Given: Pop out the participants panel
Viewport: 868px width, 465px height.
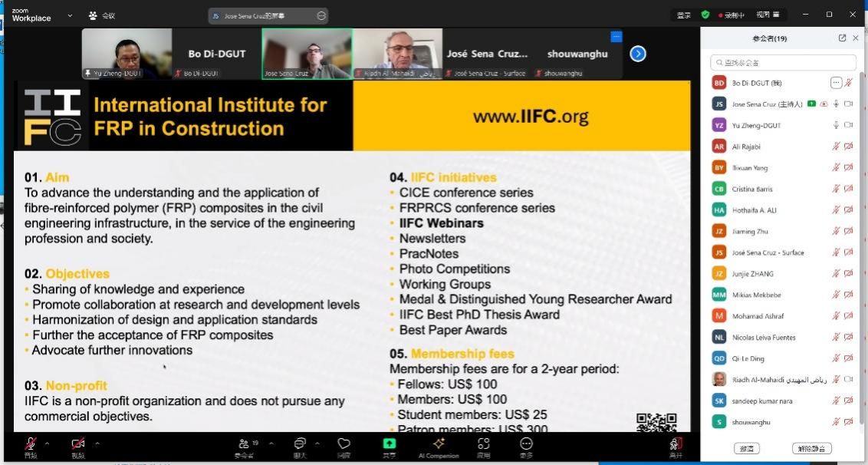Looking at the screenshot, I should (x=842, y=38).
